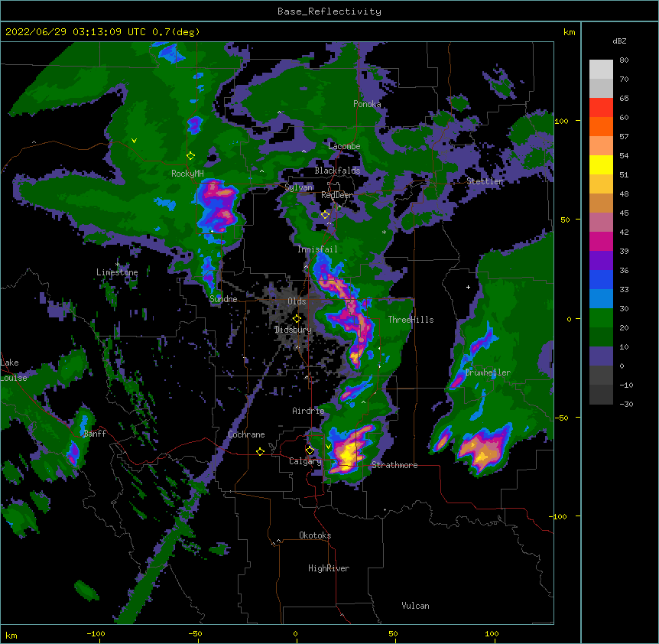This screenshot has height=644, width=659.
Task: Click the Blackfalds label
Action: tap(337, 171)
